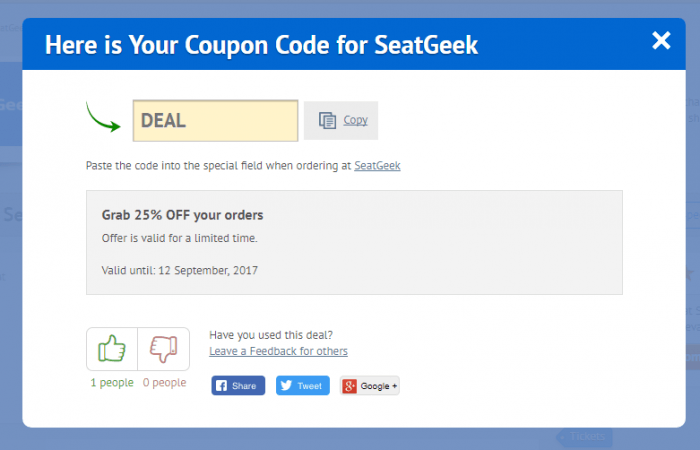Screen dimensions: 700x450
Task: Vote with the red thumbs down icon
Action: (x=164, y=349)
